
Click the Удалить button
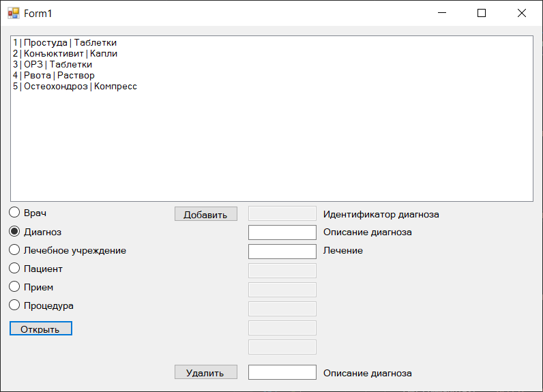[206, 372]
